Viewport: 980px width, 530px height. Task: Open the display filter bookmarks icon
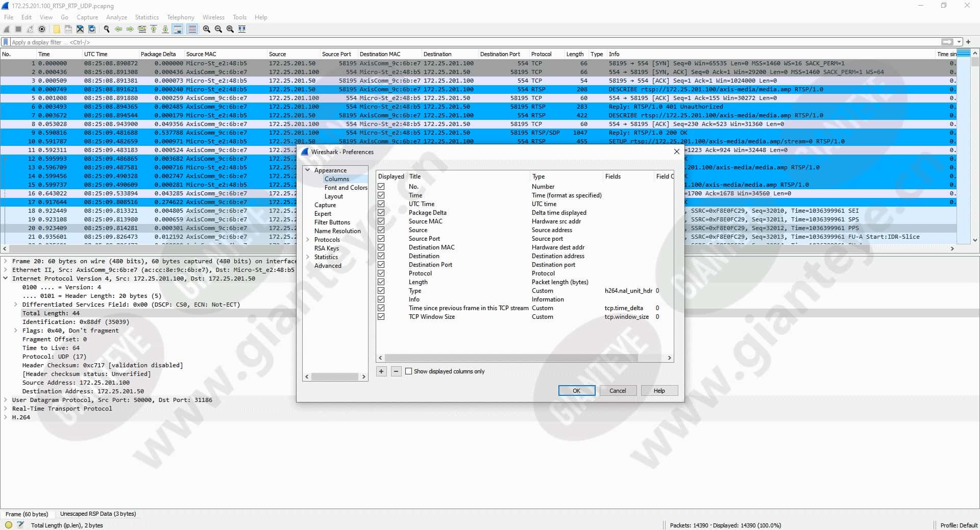click(x=6, y=42)
